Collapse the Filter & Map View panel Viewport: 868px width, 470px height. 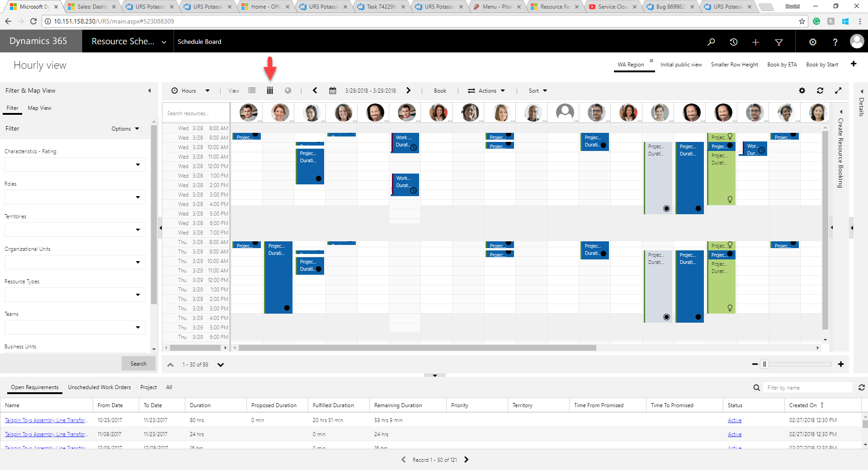click(x=150, y=91)
